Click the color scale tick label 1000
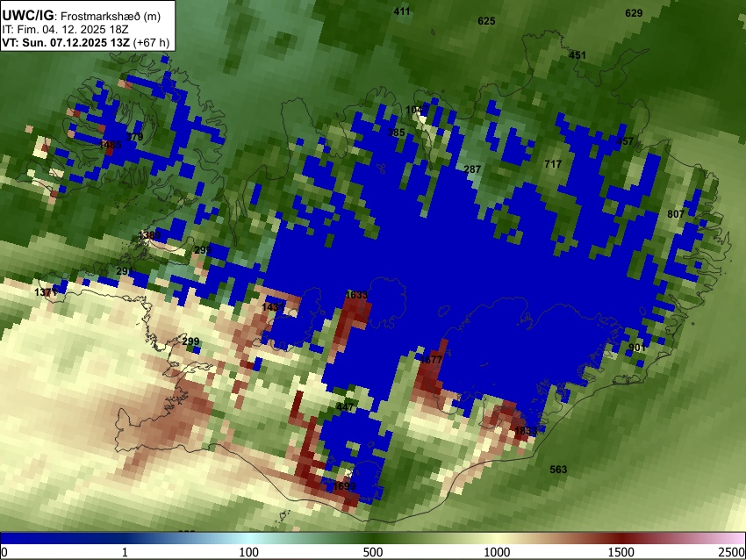 (497, 552)
